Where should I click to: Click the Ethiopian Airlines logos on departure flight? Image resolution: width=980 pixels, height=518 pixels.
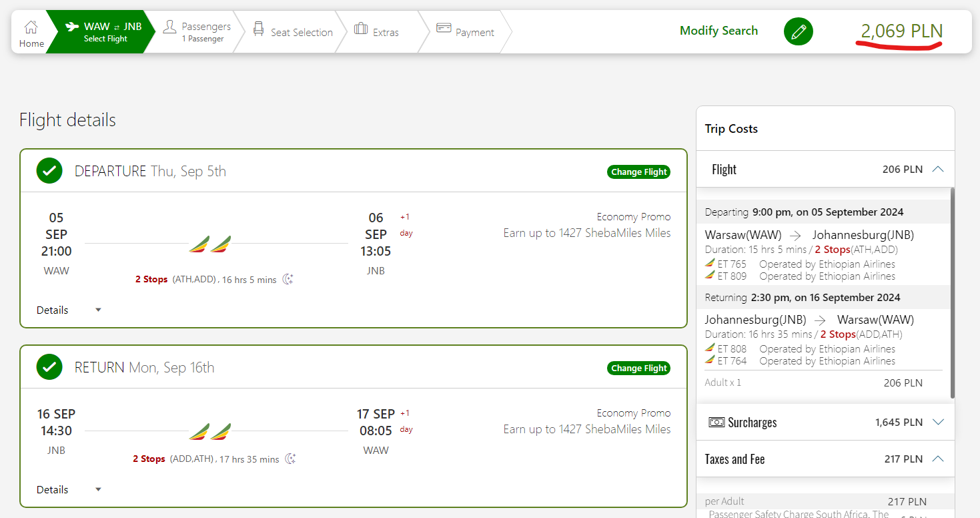[x=210, y=244]
